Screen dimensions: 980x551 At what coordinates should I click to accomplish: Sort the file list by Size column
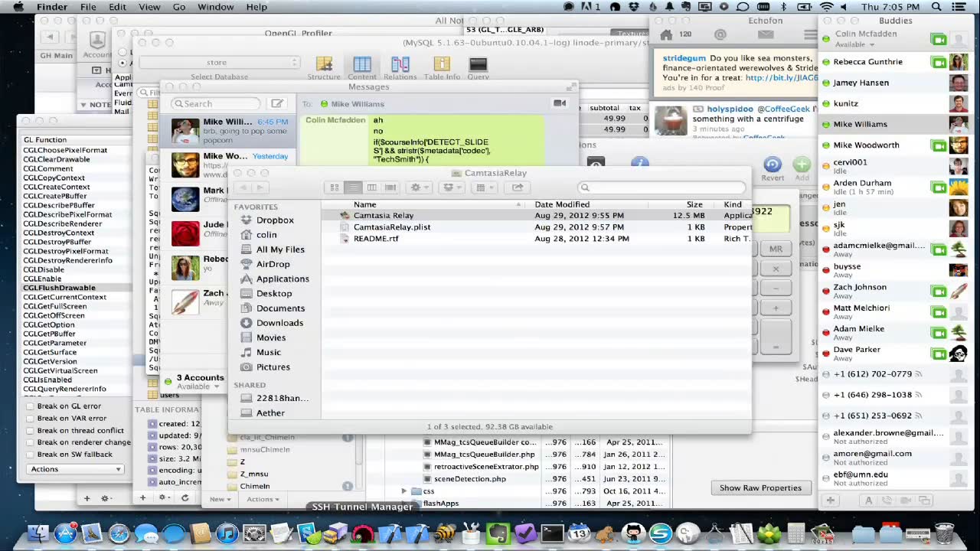pos(694,204)
